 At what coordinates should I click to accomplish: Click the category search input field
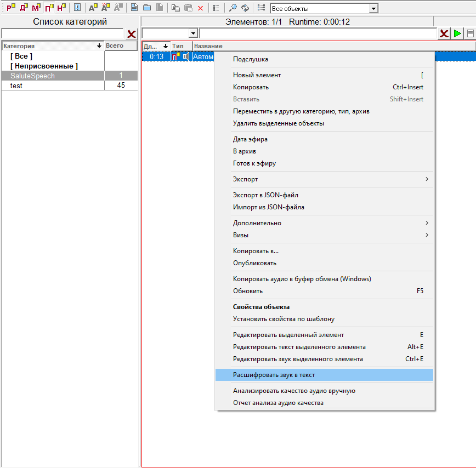(63, 34)
